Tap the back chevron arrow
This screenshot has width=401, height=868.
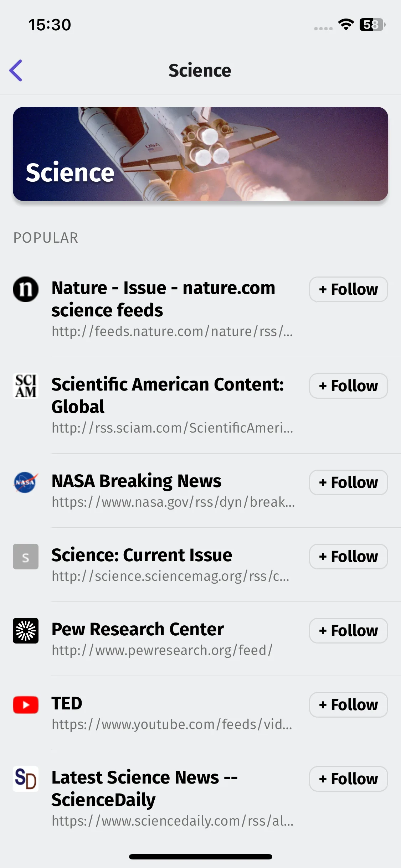coord(16,70)
